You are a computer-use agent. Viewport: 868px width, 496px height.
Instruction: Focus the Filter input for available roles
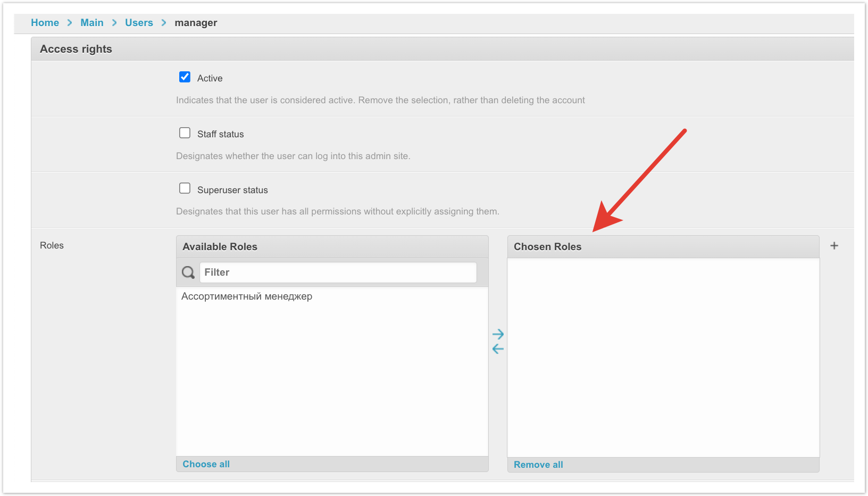click(338, 272)
